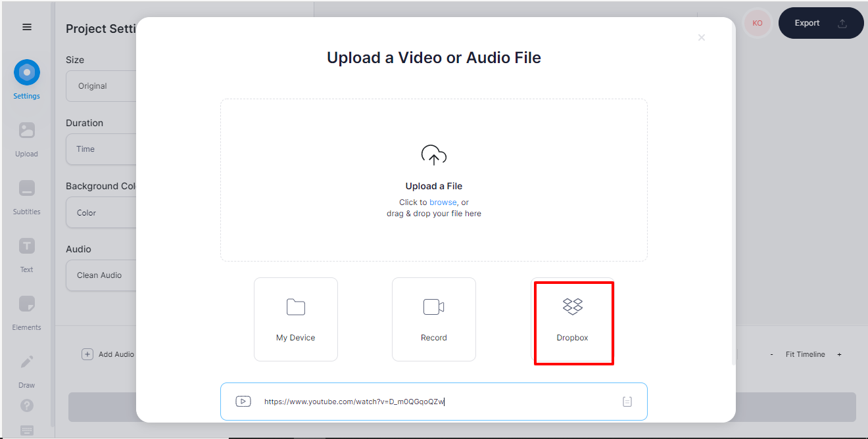Image resolution: width=868 pixels, height=439 pixels.
Task: Click the Clean Audio option
Action: 101,275
